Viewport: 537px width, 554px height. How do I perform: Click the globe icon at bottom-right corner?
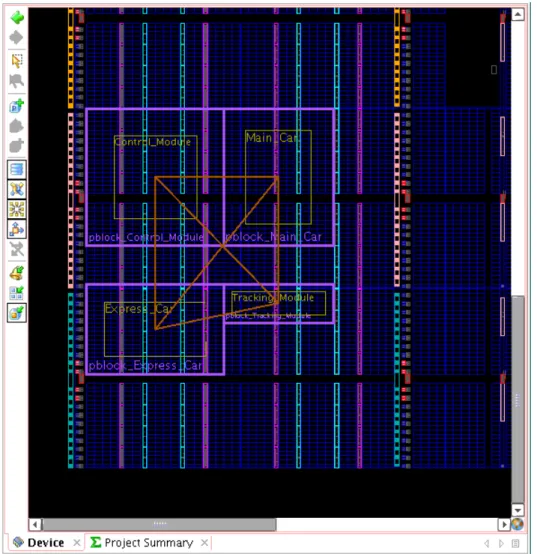point(517,524)
